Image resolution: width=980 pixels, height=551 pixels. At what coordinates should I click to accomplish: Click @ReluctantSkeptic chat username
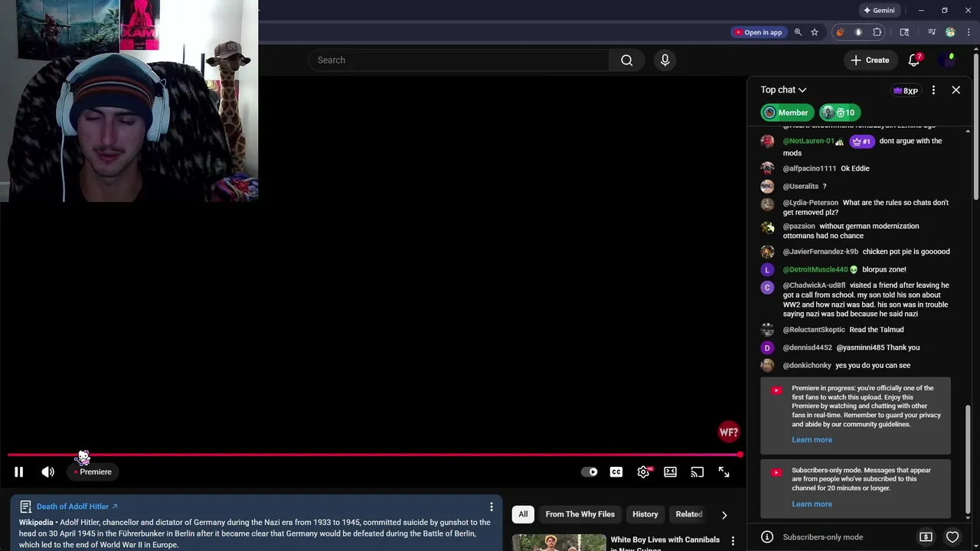(x=814, y=330)
